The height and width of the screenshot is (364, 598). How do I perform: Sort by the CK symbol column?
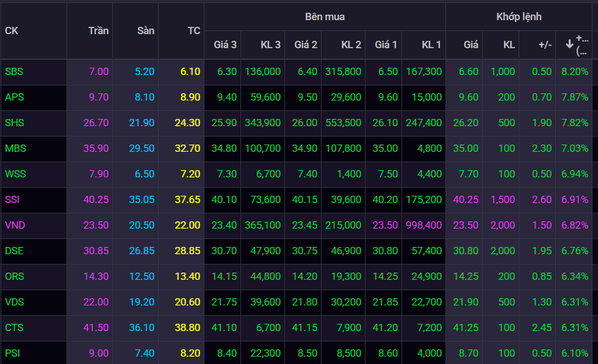click(12, 30)
